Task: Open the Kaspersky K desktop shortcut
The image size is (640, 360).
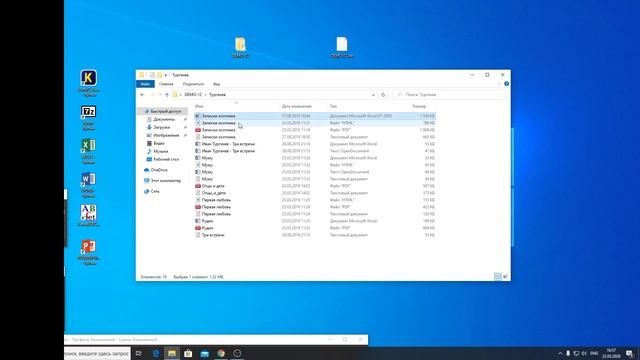Action: (89, 78)
